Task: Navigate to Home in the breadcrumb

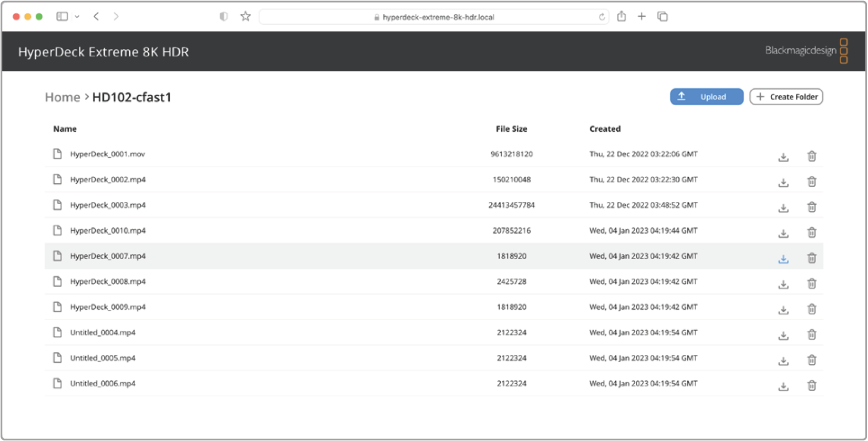Action: pos(63,97)
